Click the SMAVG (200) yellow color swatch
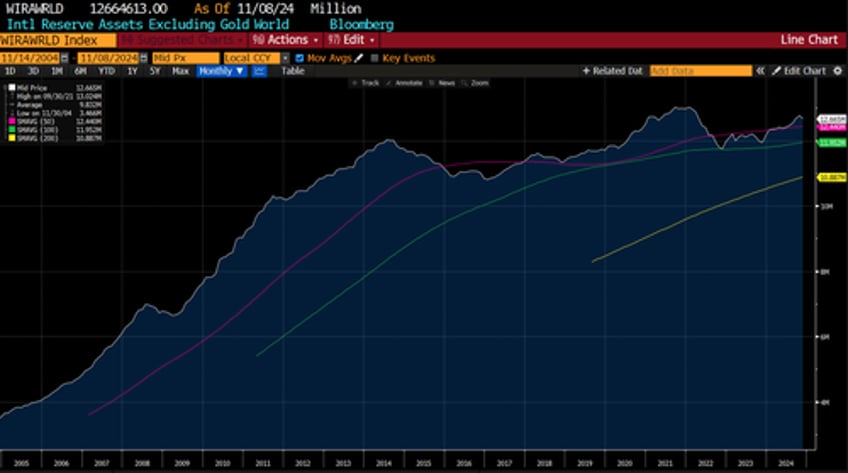Image resolution: width=848 pixels, height=473 pixels. [x=12, y=138]
